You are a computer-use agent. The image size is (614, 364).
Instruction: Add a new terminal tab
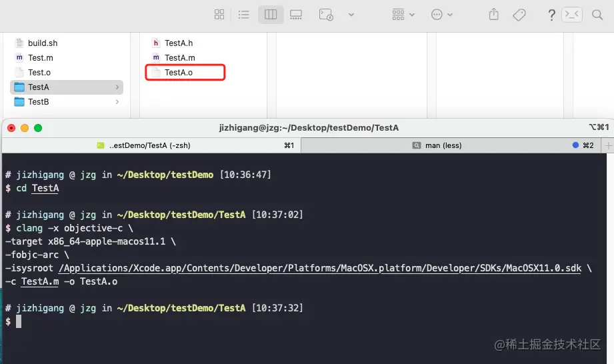tap(608, 145)
